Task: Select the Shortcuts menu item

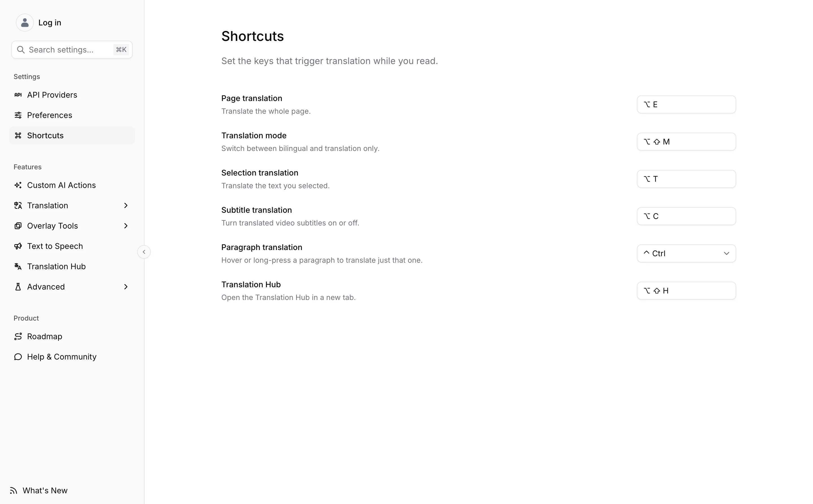Action: tap(72, 136)
